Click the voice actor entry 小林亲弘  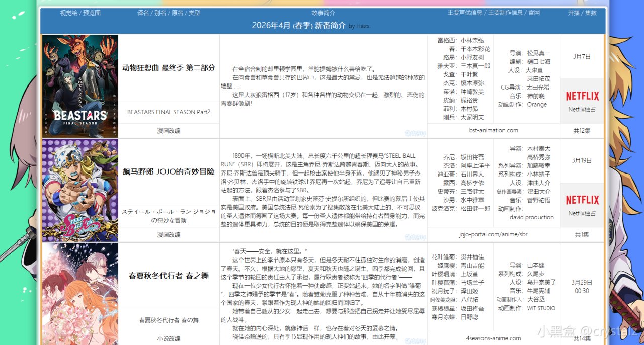click(472, 40)
